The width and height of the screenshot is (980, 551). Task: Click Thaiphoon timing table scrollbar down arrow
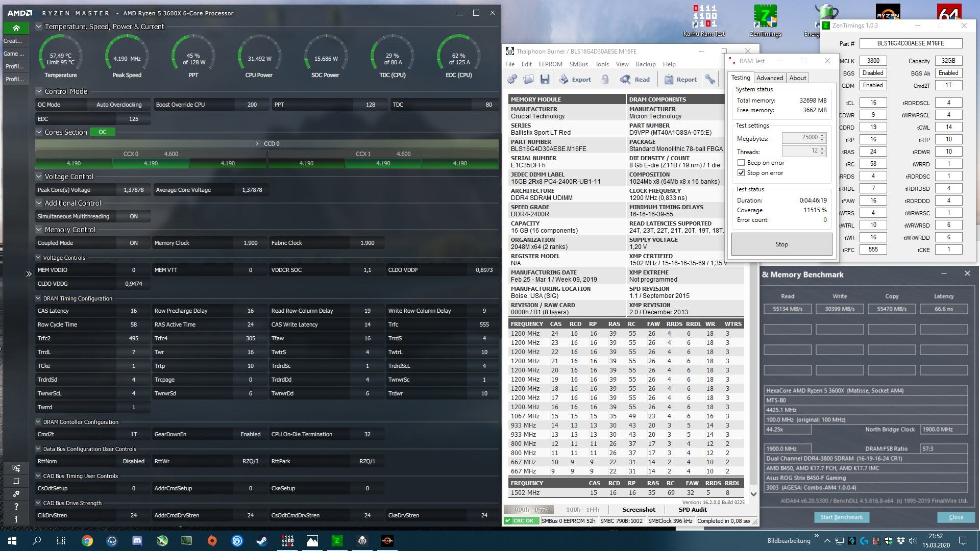click(x=753, y=494)
